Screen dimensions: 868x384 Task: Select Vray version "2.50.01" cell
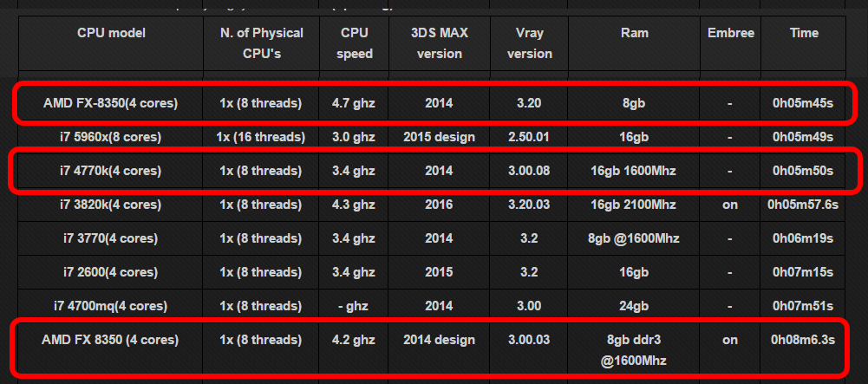point(529,137)
